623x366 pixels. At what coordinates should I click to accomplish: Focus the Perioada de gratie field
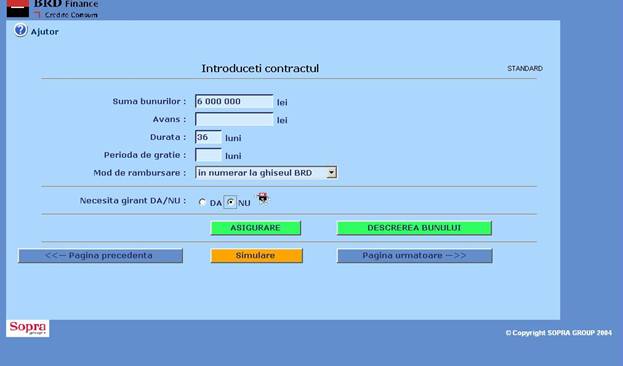pyautogui.click(x=208, y=155)
